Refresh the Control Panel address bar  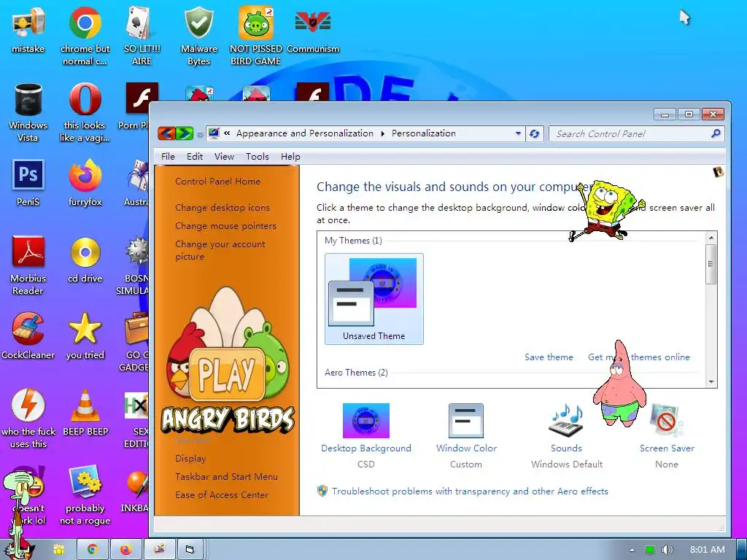tap(535, 134)
